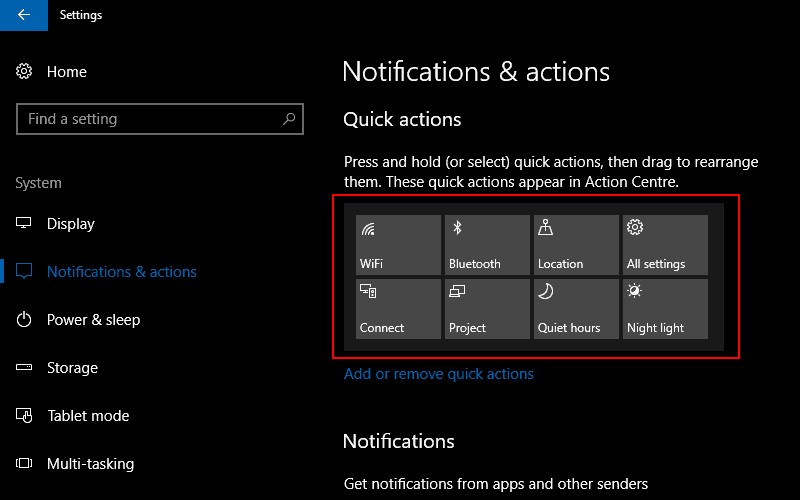Click the Power & sleep icon
This screenshot has width=800, height=500.
[24, 319]
